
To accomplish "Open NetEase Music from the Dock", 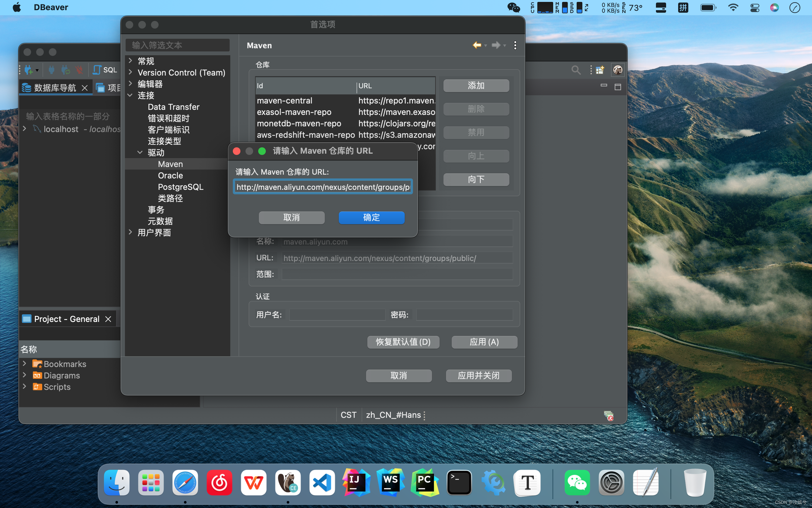I will [x=219, y=483].
